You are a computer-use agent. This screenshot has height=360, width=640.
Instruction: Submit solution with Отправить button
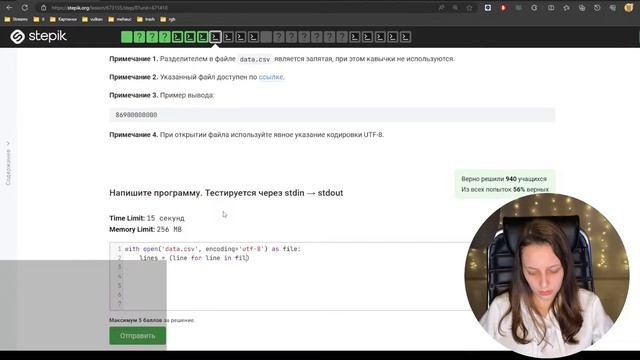pos(138,336)
